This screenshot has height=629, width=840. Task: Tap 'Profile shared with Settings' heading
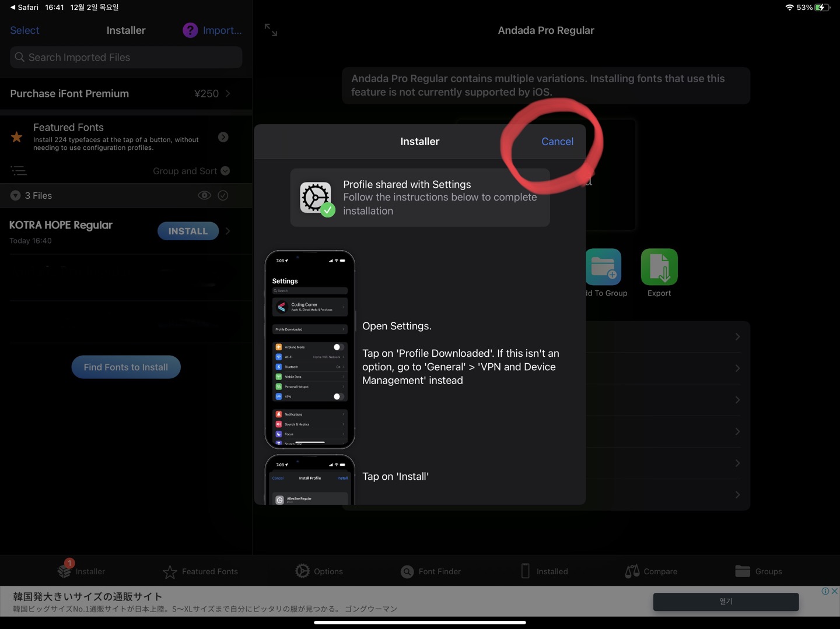pos(407,184)
